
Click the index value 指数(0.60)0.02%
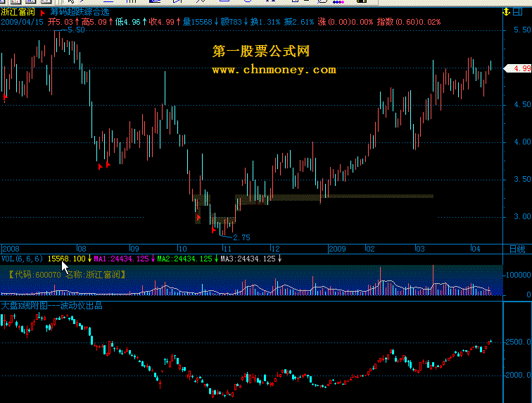409,22
